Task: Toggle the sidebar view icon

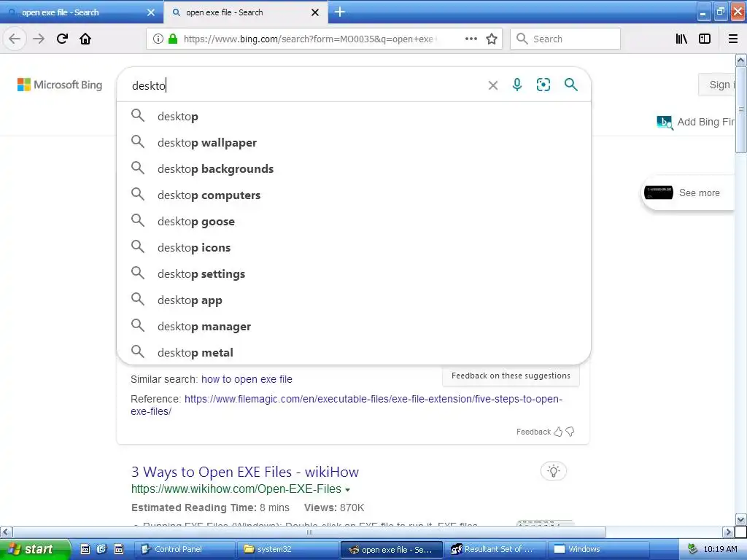Action: tap(705, 39)
